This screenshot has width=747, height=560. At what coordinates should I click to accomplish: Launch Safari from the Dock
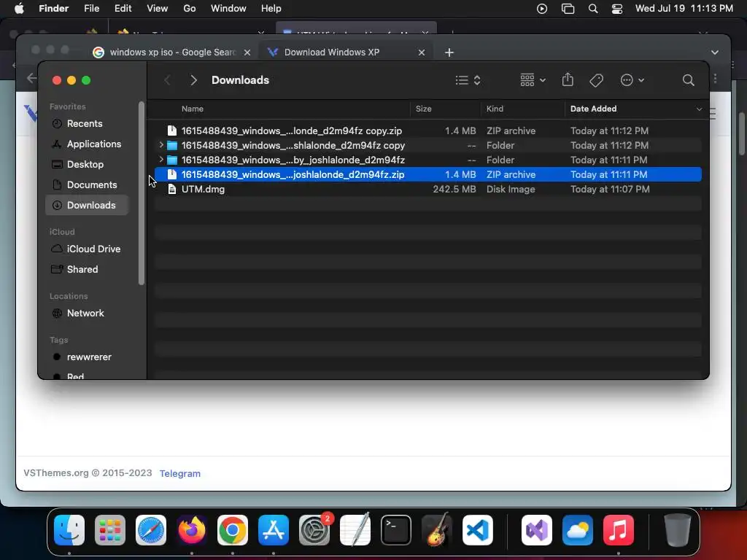[x=151, y=530]
